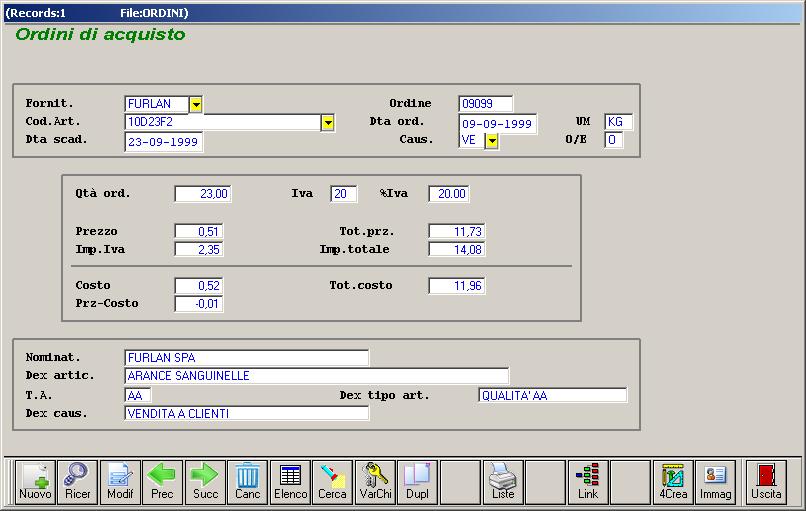Click the 'Dex tipo art.' label
This screenshot has width=806, height=511.
click(x=384, y=395)
